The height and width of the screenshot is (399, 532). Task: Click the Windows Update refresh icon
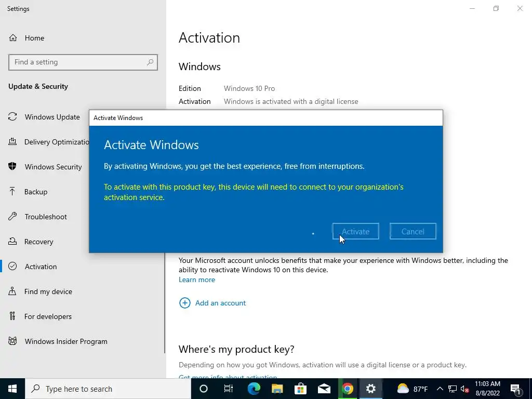pos(12,117)
